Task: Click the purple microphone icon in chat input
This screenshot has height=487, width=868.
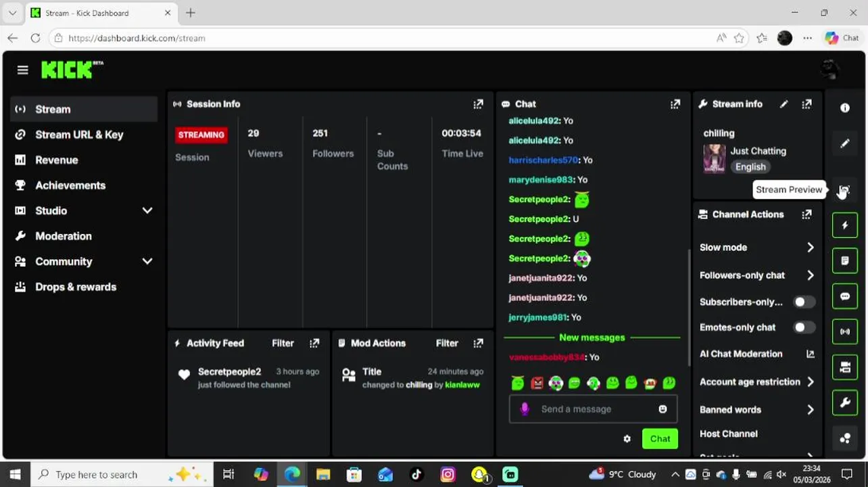Action: pos(524,409)
